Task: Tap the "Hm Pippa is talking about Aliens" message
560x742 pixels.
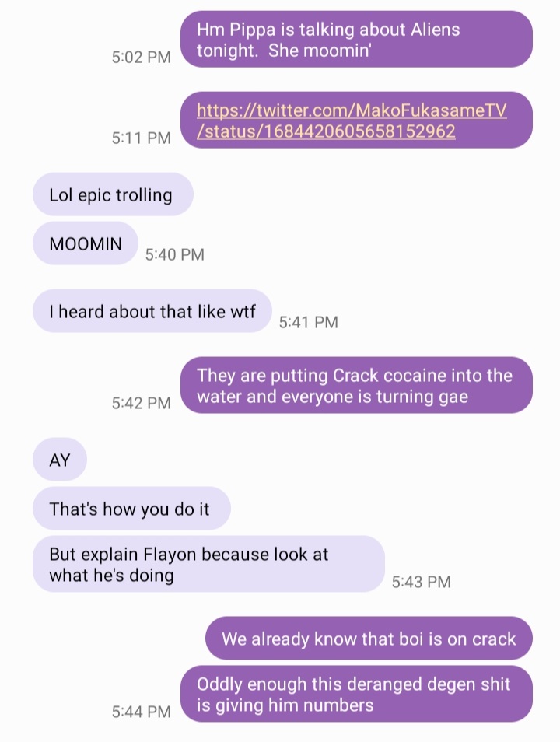Action: point(356,39)
